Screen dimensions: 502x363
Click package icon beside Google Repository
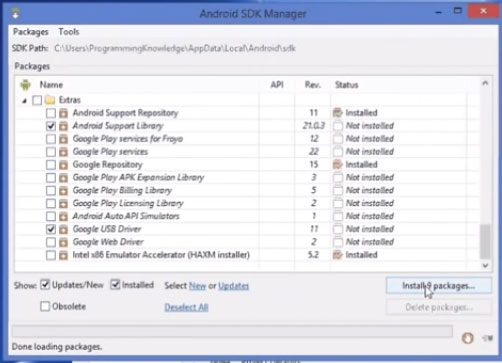(x=63, y=165)
